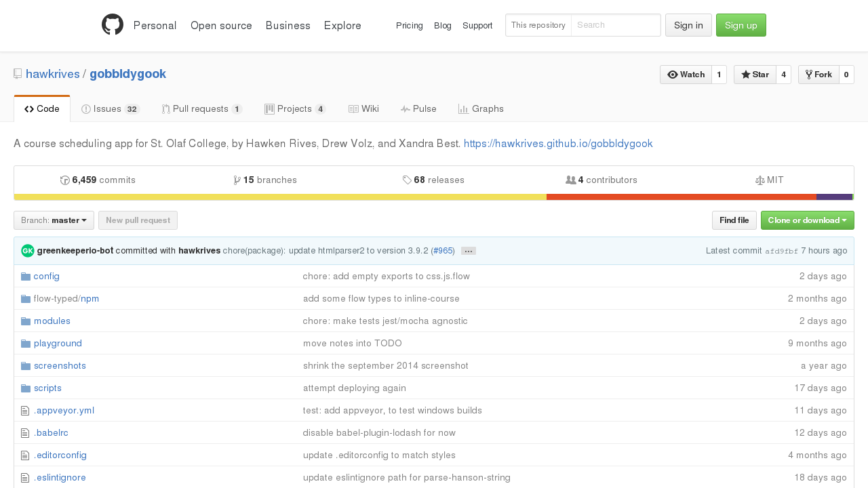Viewport: 868px width, 488px height.
Task: Click the stargazers count 4
Action: pyautogui.click(x=783, y=75)
